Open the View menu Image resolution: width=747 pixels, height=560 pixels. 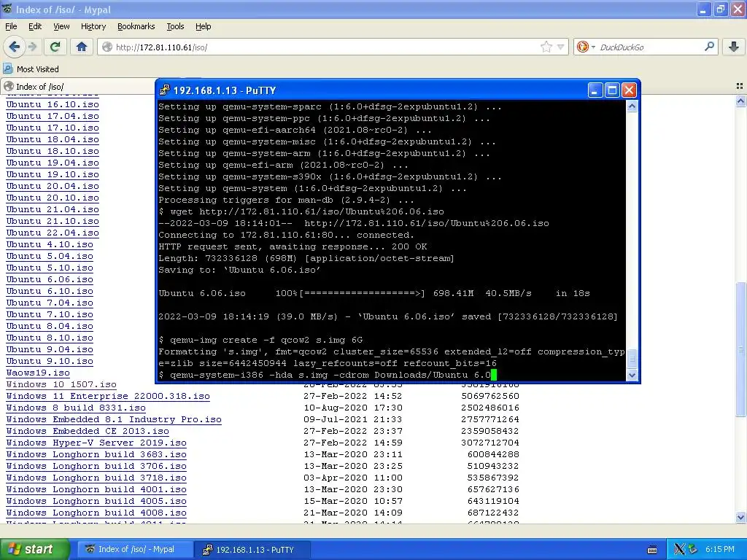coord(61,26)
